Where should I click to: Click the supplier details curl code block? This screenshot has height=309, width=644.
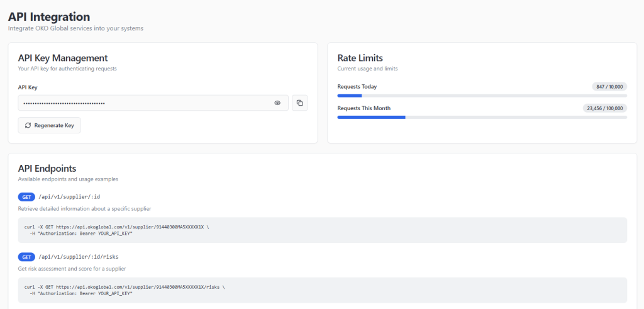coord(322,230)
